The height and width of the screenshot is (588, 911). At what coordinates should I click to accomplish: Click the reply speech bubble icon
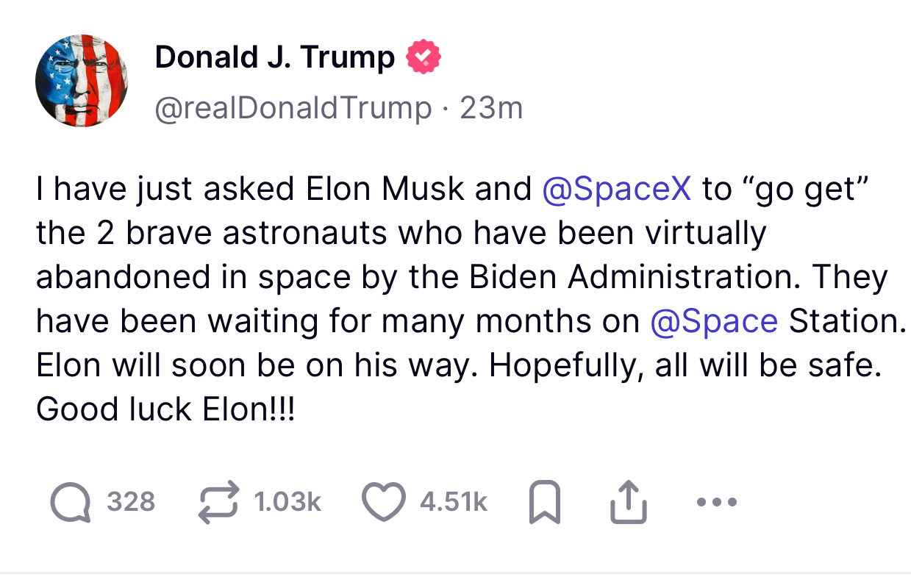point(71,502)
